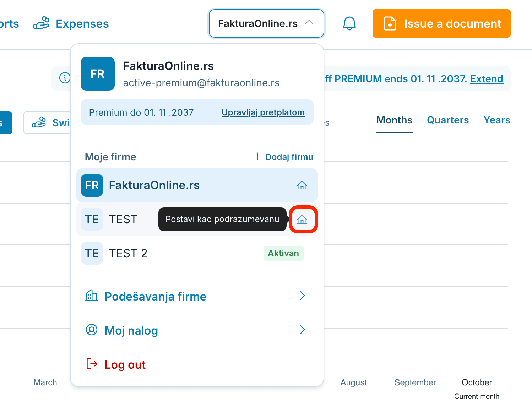The width and height of the screenshot is (532, 413).
Task: Click the September chart axis label
Action: (415, 382)
